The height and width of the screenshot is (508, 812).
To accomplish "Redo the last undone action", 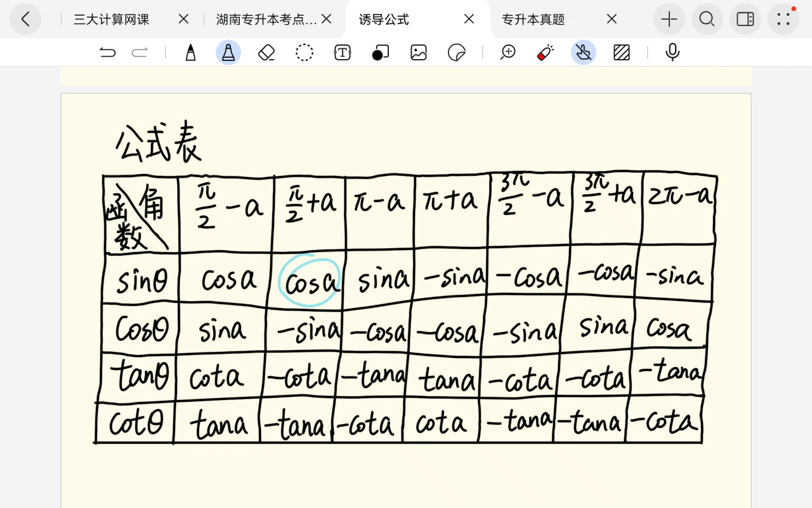I will (140, 52).
